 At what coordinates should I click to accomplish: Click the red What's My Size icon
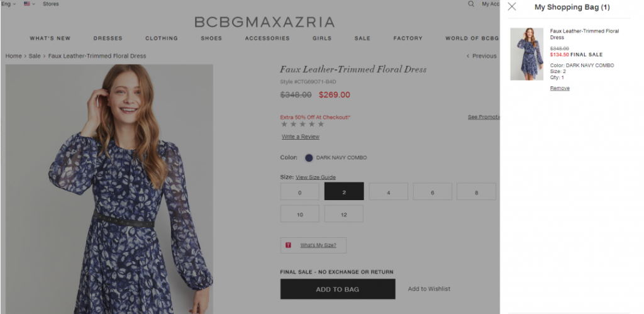(x=288, y=245)
